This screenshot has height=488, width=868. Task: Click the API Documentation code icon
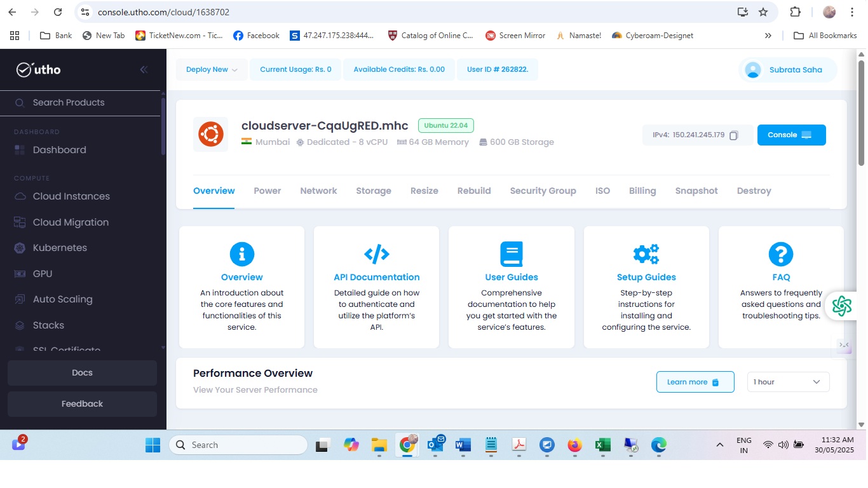(x=377, y=254)
